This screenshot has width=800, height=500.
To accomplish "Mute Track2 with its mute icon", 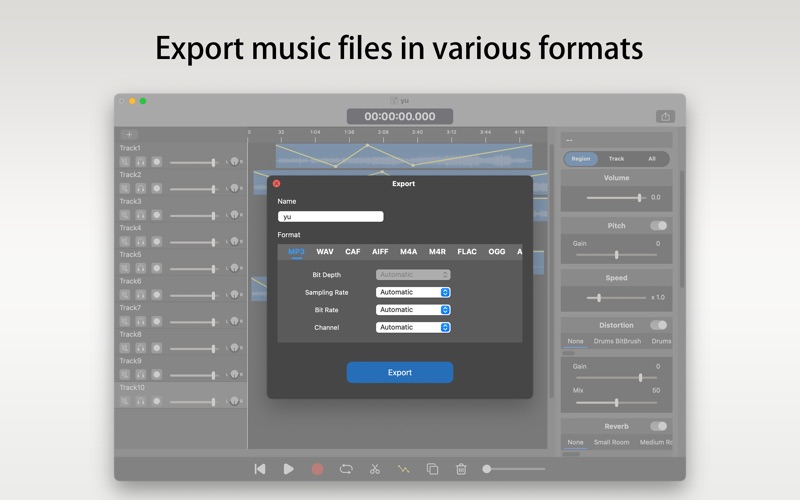I will coord(124,188).
